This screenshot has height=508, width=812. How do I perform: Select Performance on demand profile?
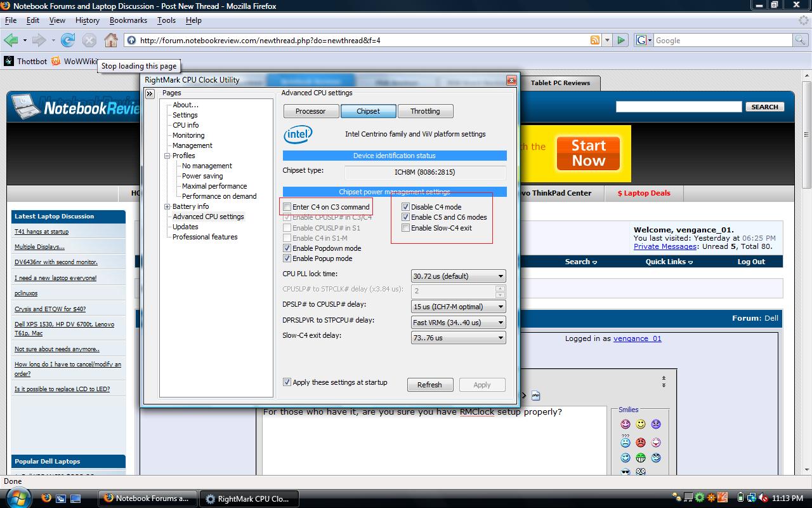pos(219,196)
